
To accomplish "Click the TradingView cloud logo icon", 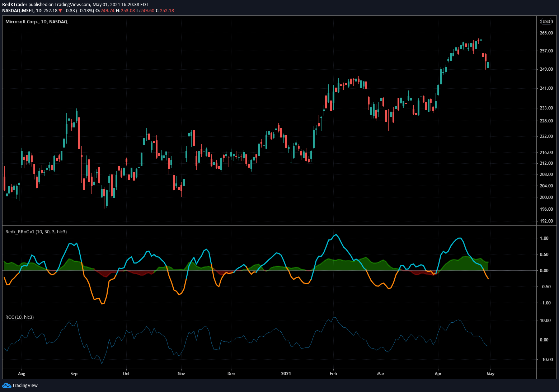I will (6, 385).
